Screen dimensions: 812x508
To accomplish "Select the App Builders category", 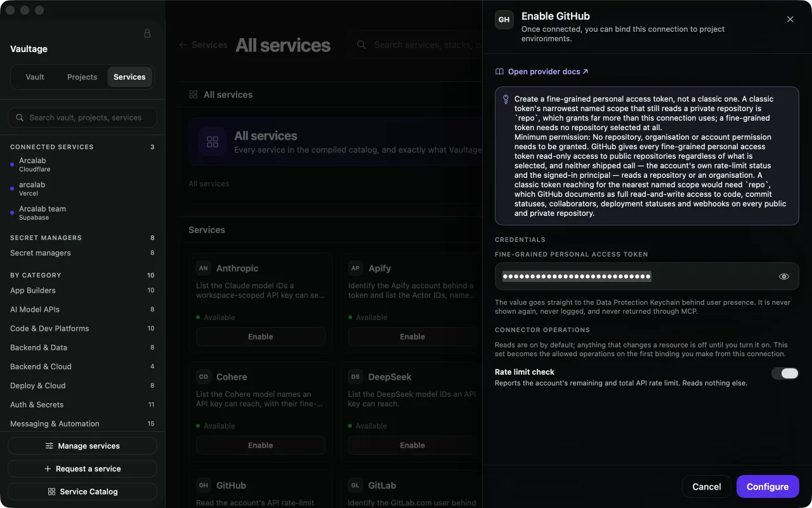I will [82, 290].
